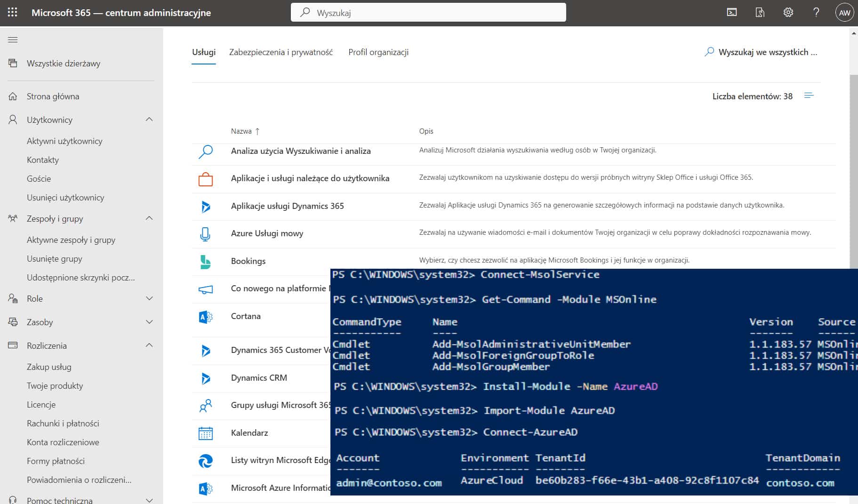Open Cloud Shell icon in top bar

pyautogui.click(x=732, y=13)
